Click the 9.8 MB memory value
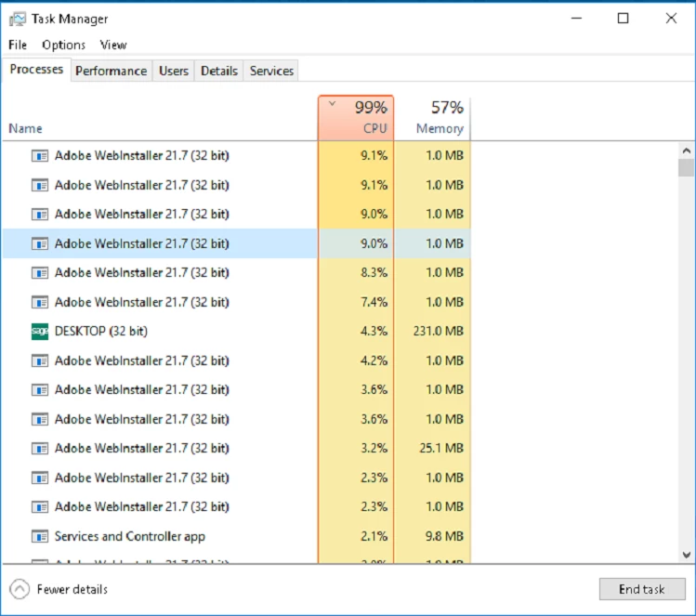Image resolution: width=696 pixels, height=616 pixels. point(444,536)
